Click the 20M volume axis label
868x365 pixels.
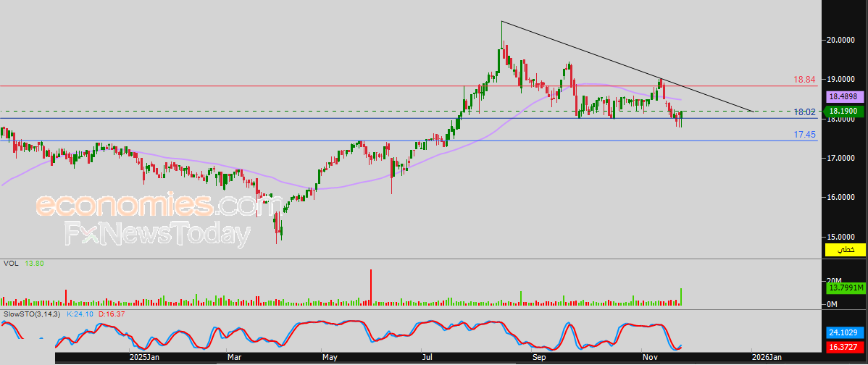click(x=833, y=280)
